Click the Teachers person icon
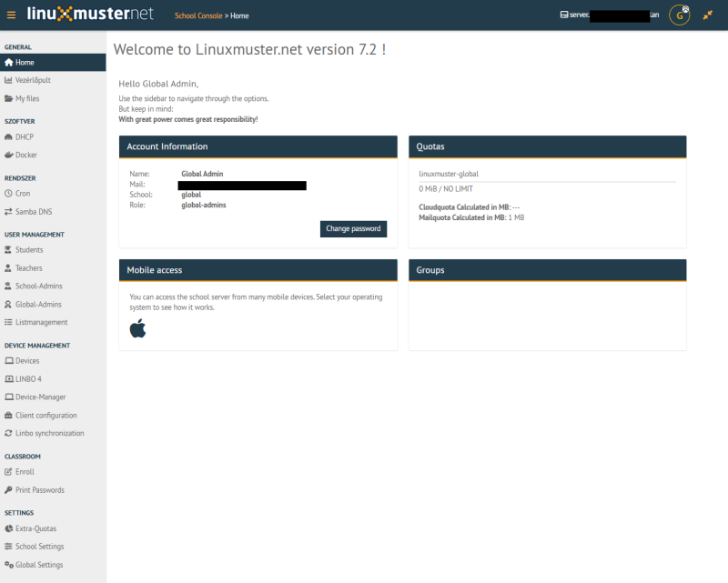Screen dimensions: 728x583 tap(8, 268)
